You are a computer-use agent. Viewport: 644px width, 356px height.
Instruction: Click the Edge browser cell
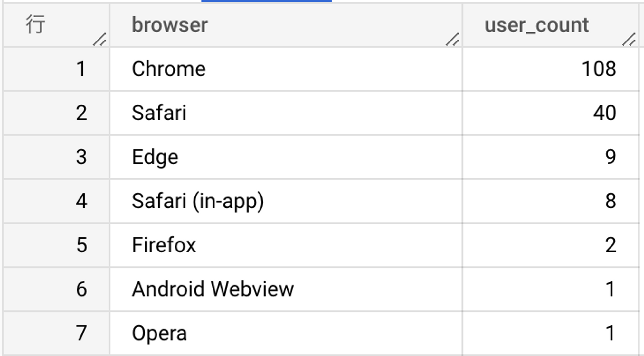(x=286, y=157)
